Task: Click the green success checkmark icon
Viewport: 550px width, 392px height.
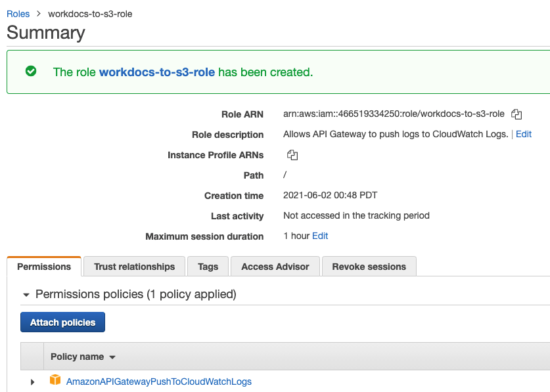Action: point(30,70)
